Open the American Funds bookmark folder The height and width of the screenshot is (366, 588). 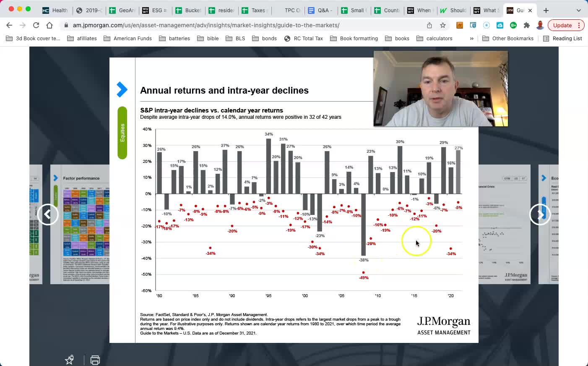coord(127,38)
